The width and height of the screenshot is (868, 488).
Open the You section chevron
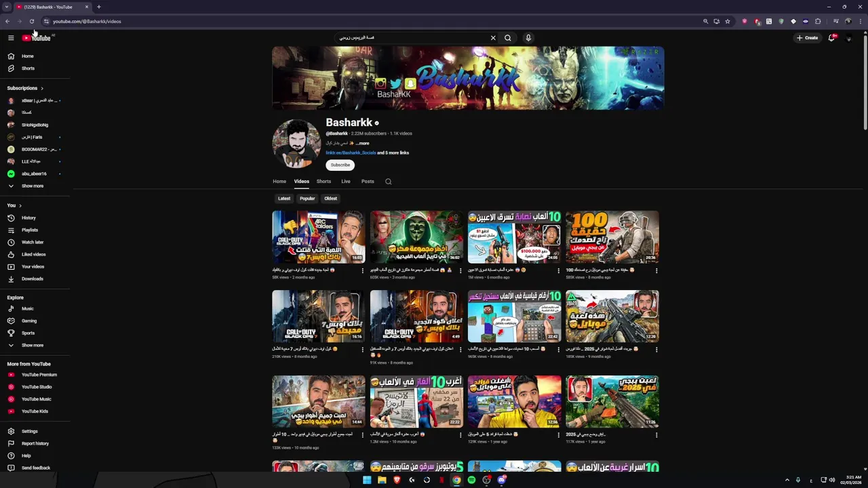(x=20, y=205)
